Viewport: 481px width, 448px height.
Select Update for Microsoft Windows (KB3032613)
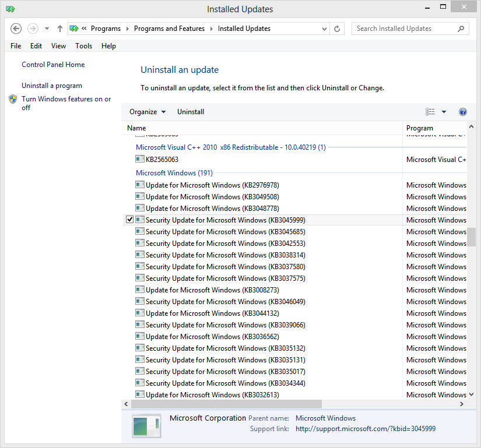tap(212, 395)
